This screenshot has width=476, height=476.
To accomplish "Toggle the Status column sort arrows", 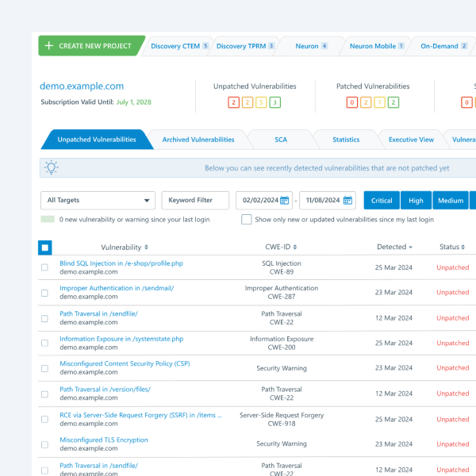I will [x=464, y=248].
